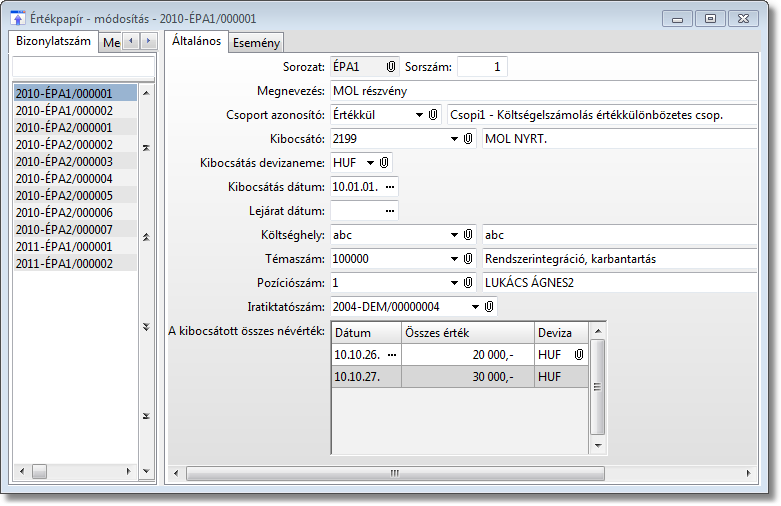Click the Összes érték column header
This screenshot has width=781, height=506.
click(x=468, y=333)
